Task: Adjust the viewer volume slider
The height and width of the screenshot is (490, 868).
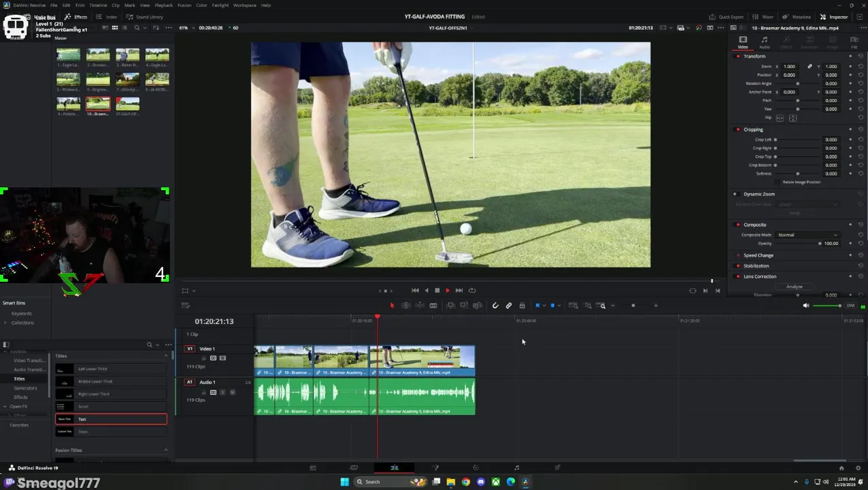Action: pyautogui.click(x=827, y=306)
